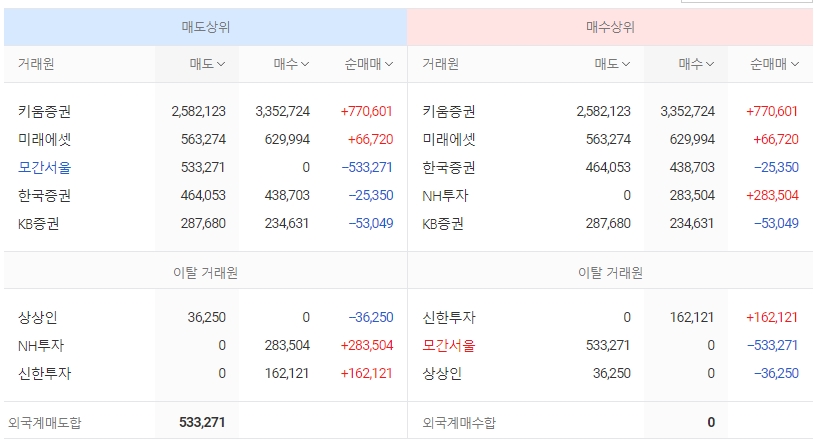
Task: Click +66,720 net value in 매도상위 table
Action: coord(371,139)
